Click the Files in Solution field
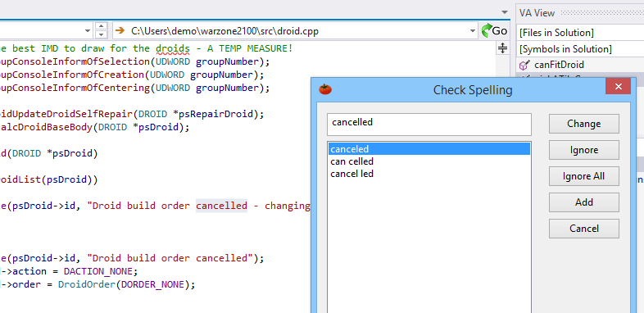The width and height of the screenshot is (644, 313). 580,33
